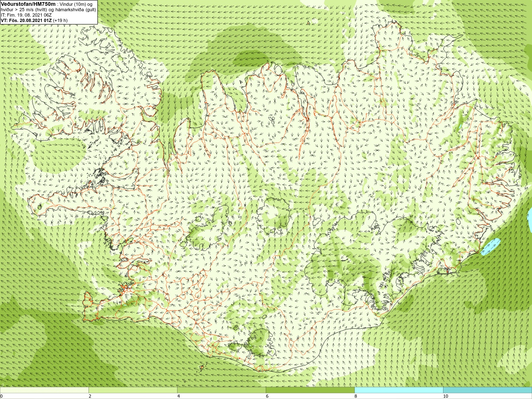The height and width of the screenshot is (399, 532).
Task: Pick the light green 2–4 m/s scale segment
Action: pyautogui.click(x=133, y=390)
